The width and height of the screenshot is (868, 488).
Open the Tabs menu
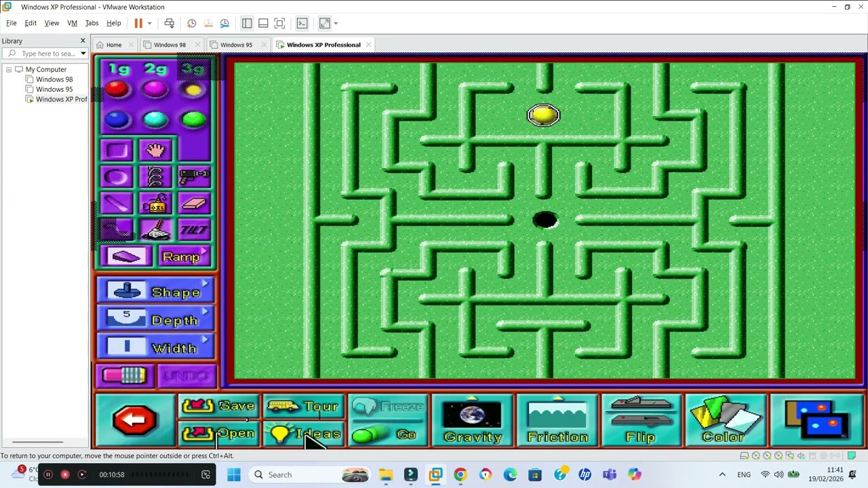click(x=92, y=23)
